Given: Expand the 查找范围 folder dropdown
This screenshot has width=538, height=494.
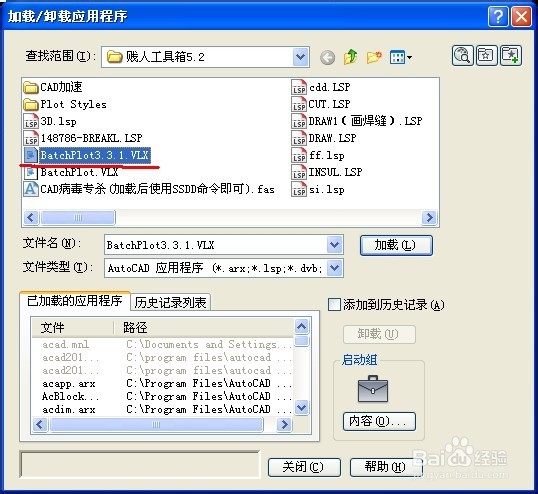Looking at the screenshot, I should [301, 57].
